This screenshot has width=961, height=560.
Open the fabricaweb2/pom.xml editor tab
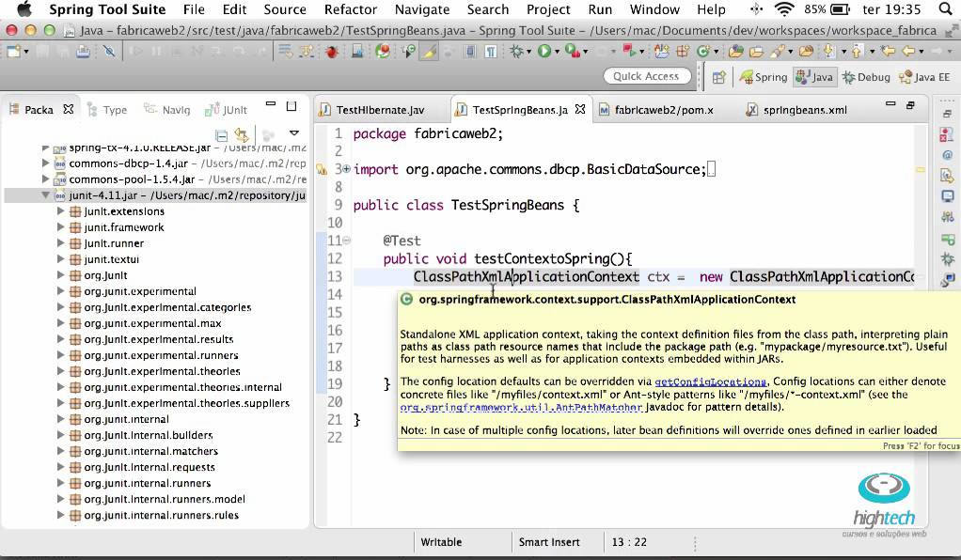[x=656, y=110]
